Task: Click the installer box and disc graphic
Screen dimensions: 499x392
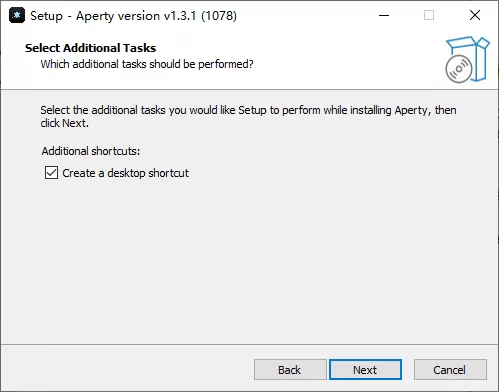Action: pyautogui.click(x=467, y=59)
